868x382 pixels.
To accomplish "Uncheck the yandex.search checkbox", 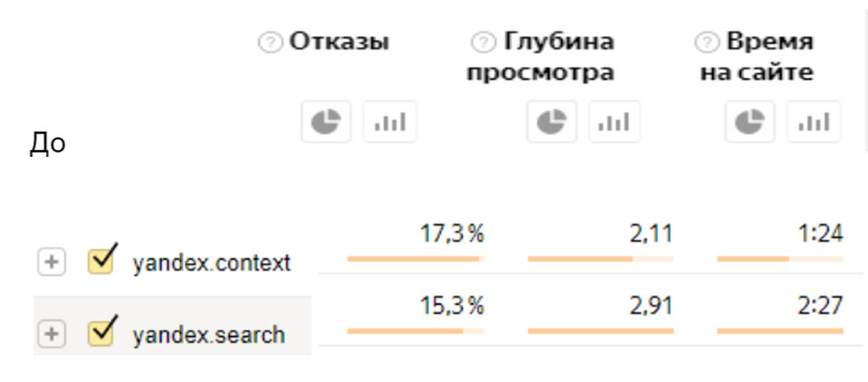I will click(102, 333).
